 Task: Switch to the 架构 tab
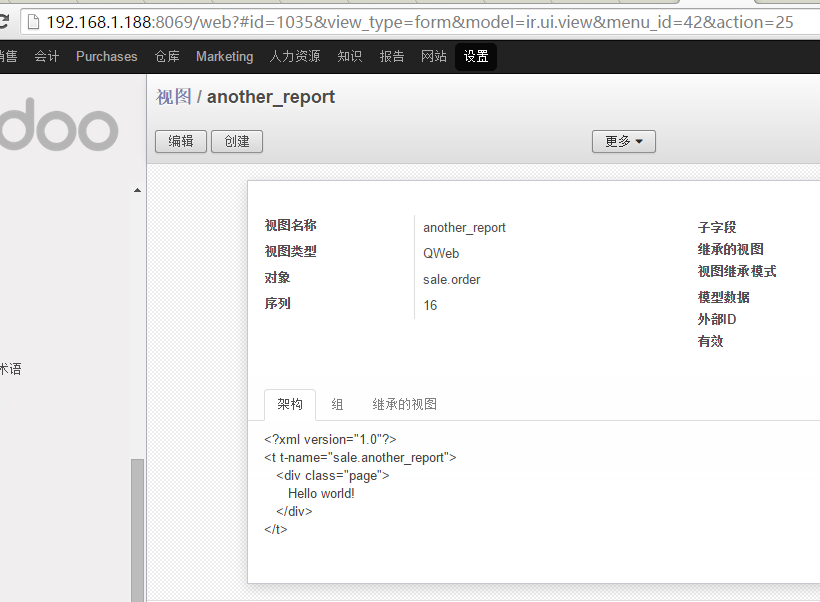click(x=290, y=404)
